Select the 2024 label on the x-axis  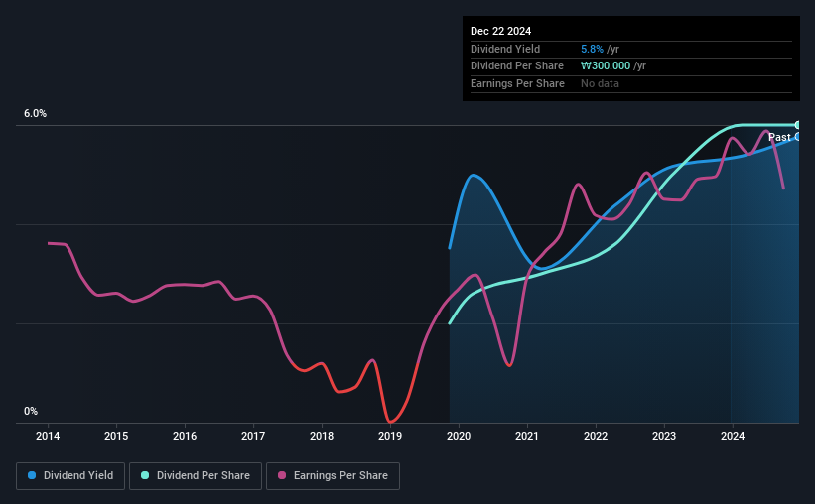pyautogui.click(x=733, y=436)
